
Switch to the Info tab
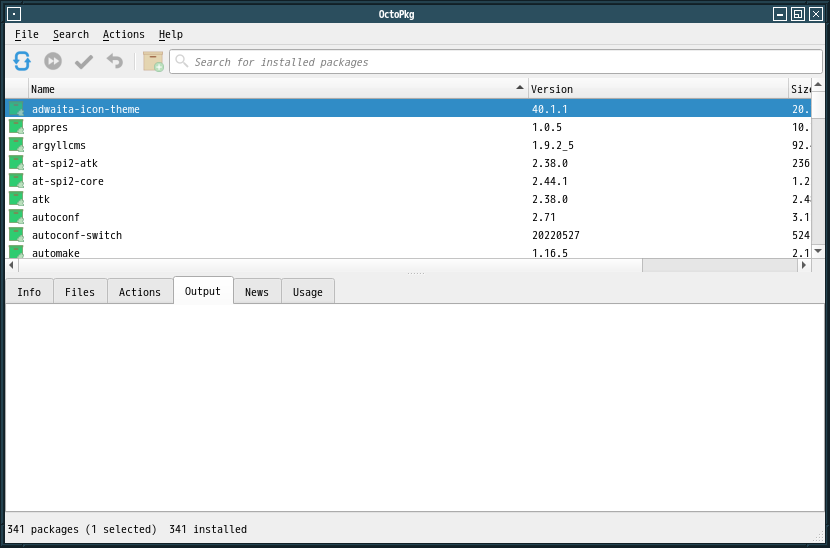click(x=29, y=292)
